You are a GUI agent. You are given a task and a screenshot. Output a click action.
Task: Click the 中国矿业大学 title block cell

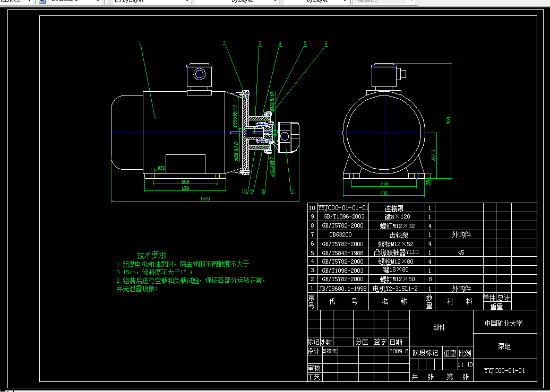(505, 323)
